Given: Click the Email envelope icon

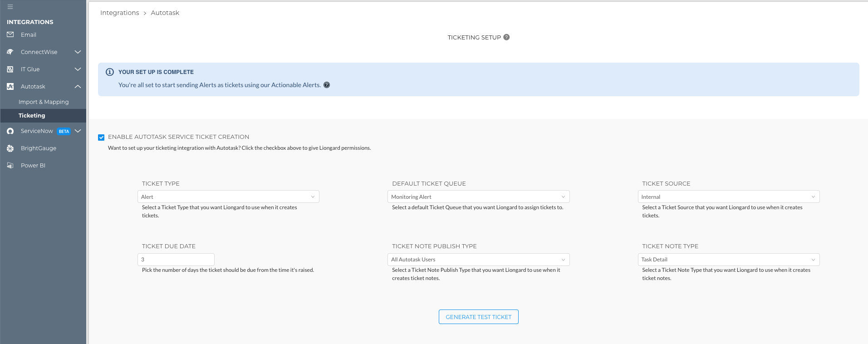Looking at the screenshot, I should 10,34.
